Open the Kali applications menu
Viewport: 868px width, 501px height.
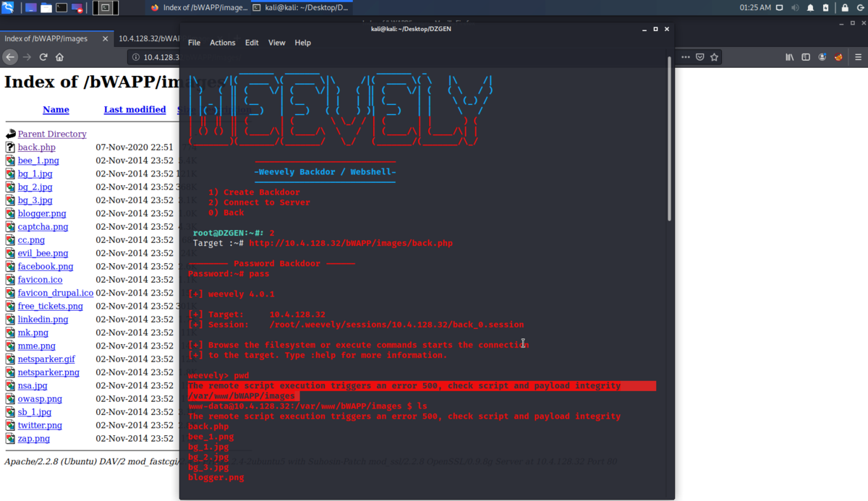tap(8, 8)
